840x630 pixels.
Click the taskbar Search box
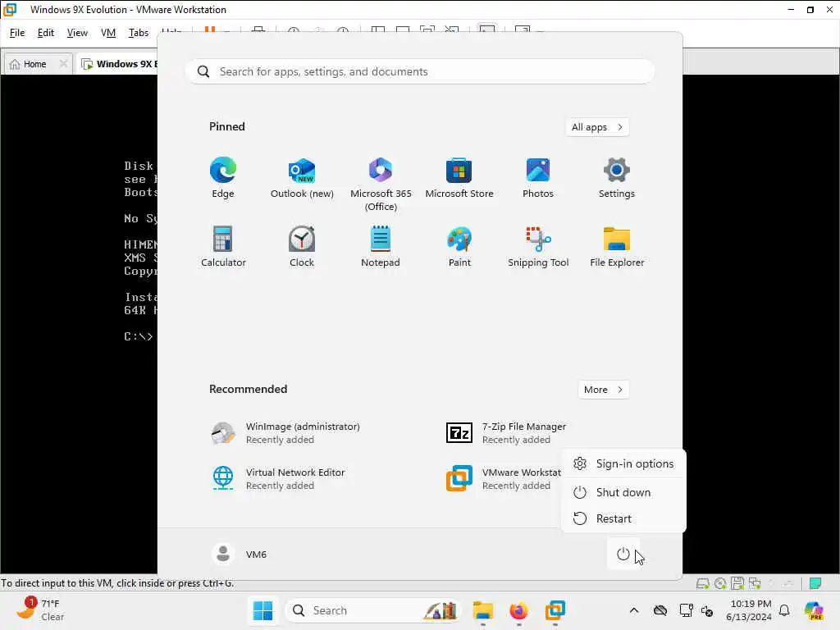[373, 610]
